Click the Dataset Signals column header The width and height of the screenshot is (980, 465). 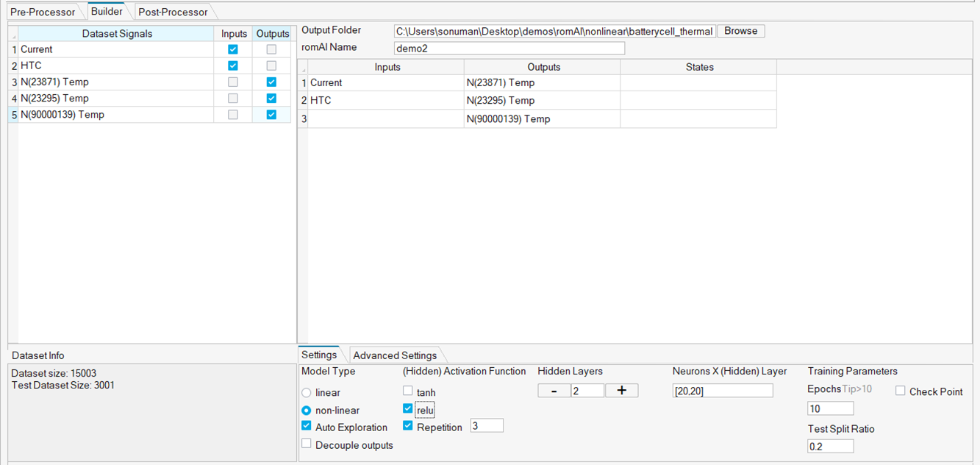[117, 34]
